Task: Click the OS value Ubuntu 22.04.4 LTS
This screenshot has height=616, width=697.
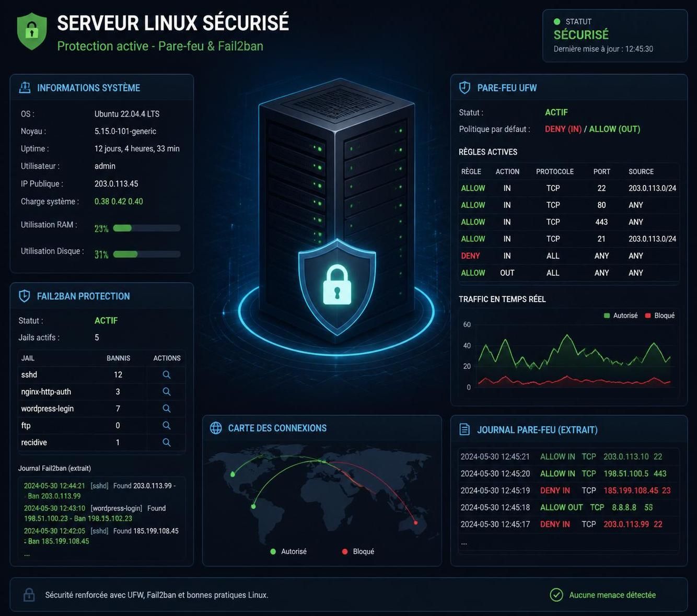Action: (127, 114)
